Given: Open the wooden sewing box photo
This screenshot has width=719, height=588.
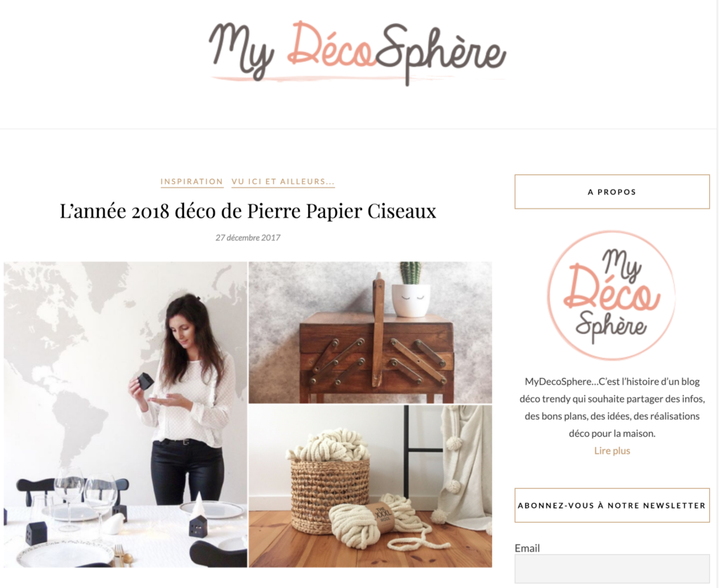Looking at the screenshot, I should (371, 332).
